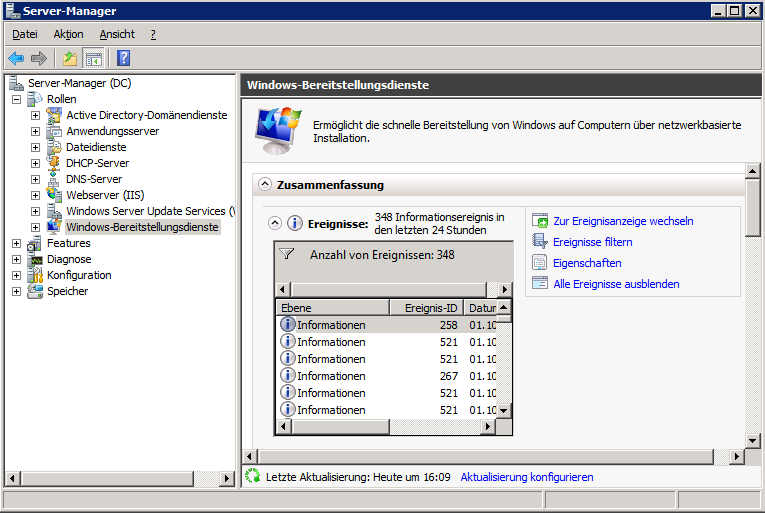Click the Eigenschaften icon
Screen dimensions: 765x513
540,263
